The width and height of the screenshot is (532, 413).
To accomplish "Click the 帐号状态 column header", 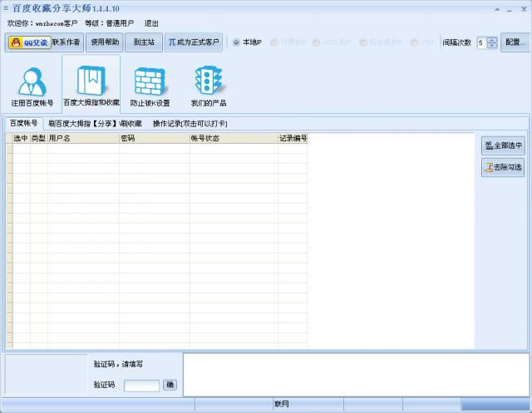I will pyautogui.click(x=234, y=138).
